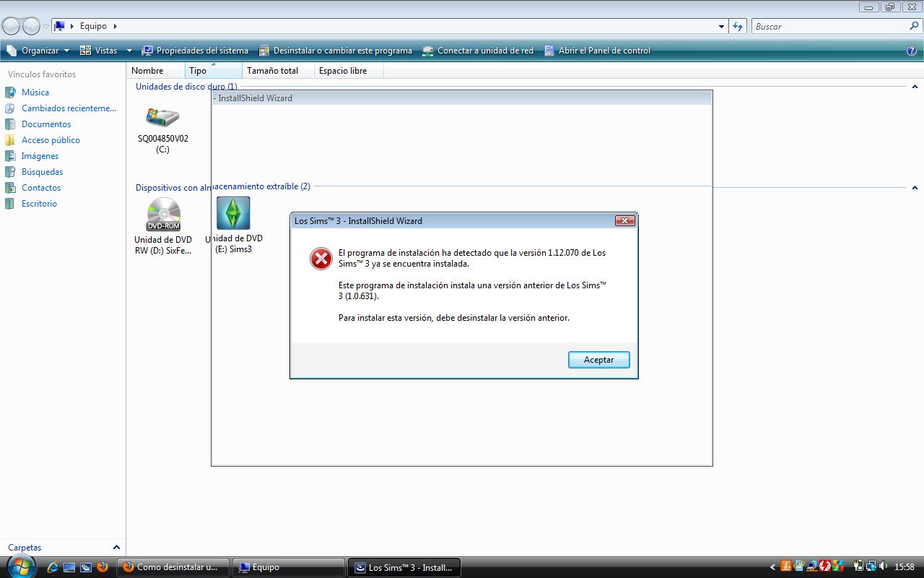Select the Sims3 DVD (E:) drive icon

(233, 214)
